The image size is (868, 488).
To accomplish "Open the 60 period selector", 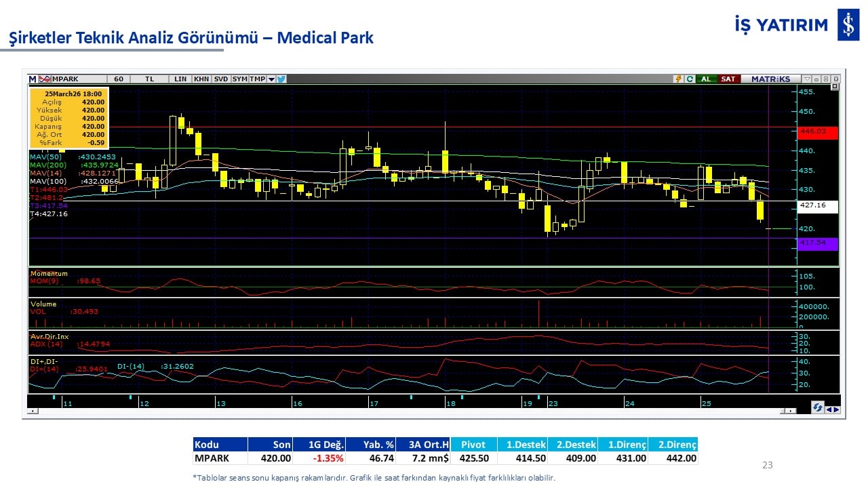I will coord(119,79).
